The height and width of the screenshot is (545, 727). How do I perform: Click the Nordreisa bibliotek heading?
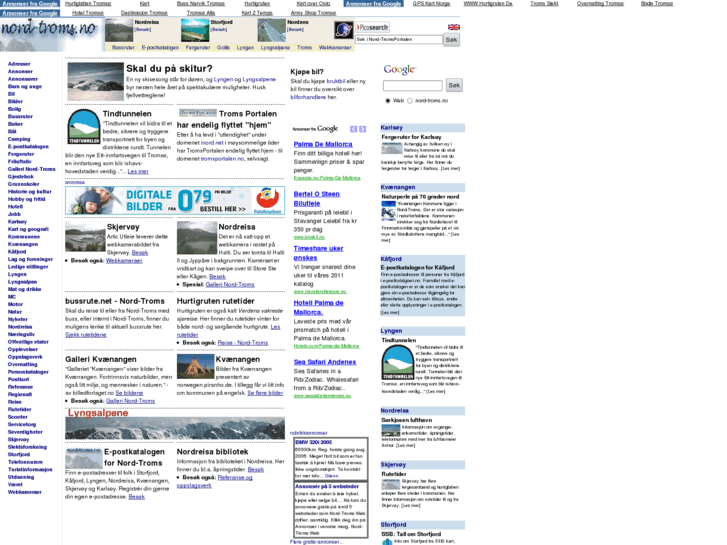click(x=212, y=452)
